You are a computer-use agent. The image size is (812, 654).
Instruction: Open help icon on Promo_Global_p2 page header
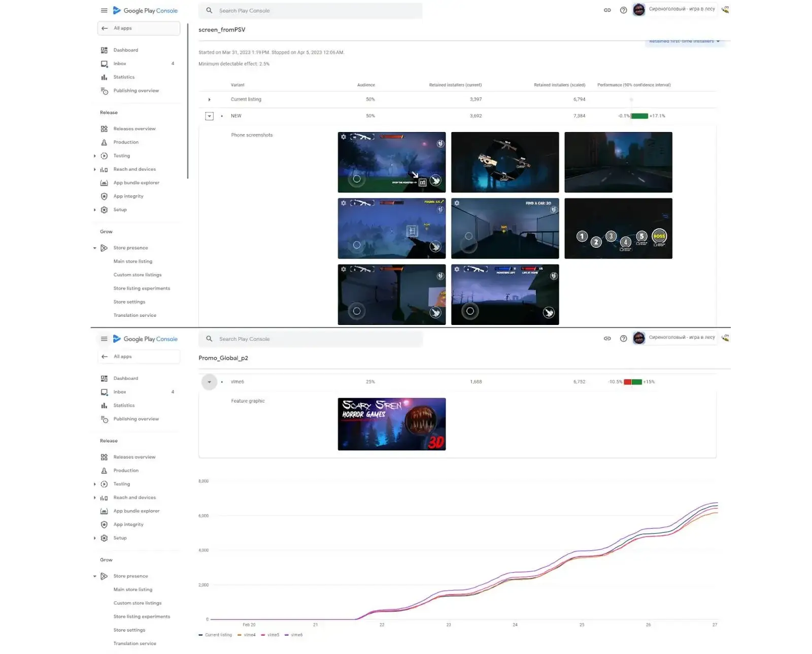click(x=623, y=339)
